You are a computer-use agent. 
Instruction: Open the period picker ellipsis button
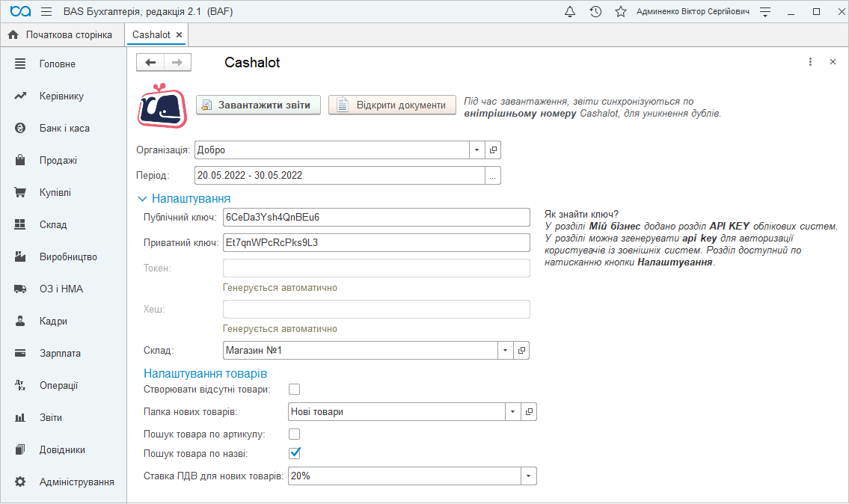(493, 176)
